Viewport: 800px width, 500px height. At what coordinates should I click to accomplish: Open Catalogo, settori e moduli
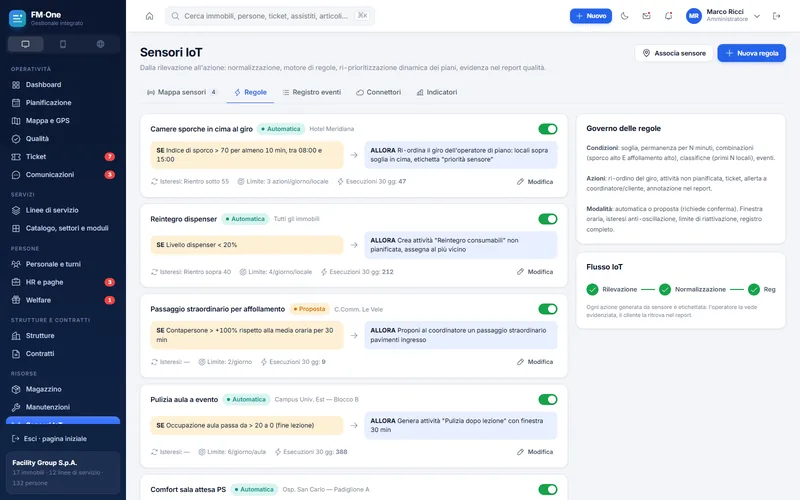[63, 228]
